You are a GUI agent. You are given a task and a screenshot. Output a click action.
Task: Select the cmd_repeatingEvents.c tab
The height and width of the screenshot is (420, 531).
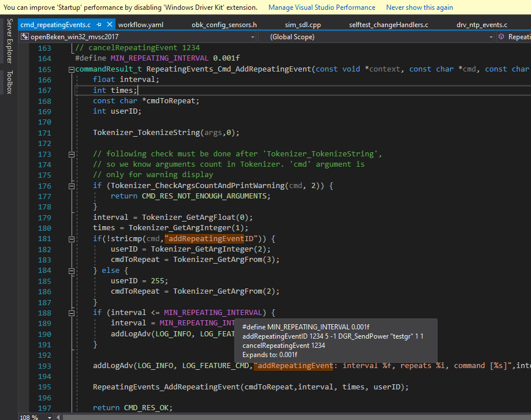tap(55, 25)
